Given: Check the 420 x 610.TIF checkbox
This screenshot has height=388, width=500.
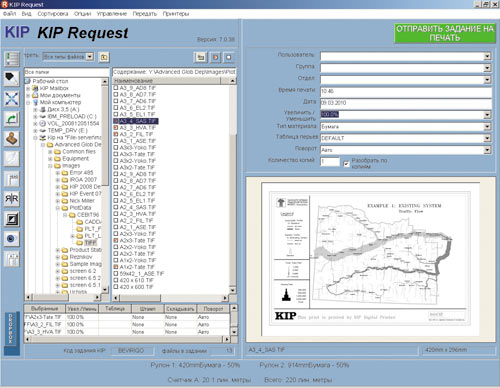Looking at the screenshot, I should click(116, 280).
